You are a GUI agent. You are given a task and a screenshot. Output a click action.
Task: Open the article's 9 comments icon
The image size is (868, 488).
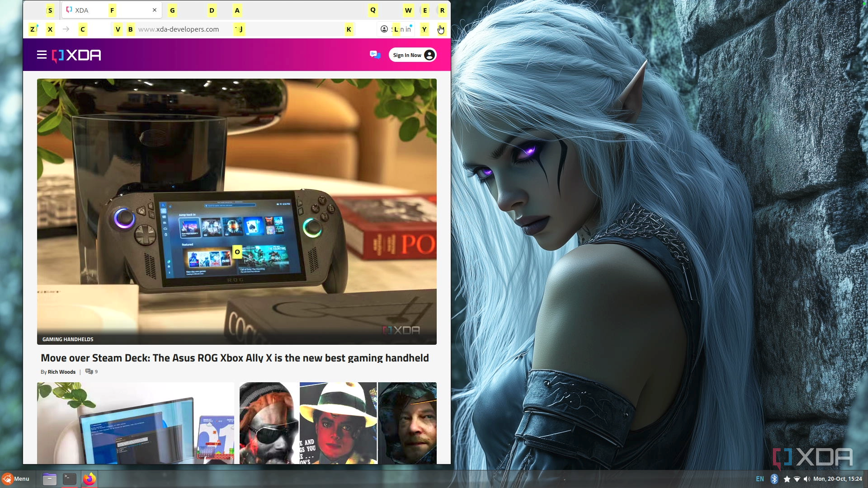pyautogui.click(x=91, y=371)
